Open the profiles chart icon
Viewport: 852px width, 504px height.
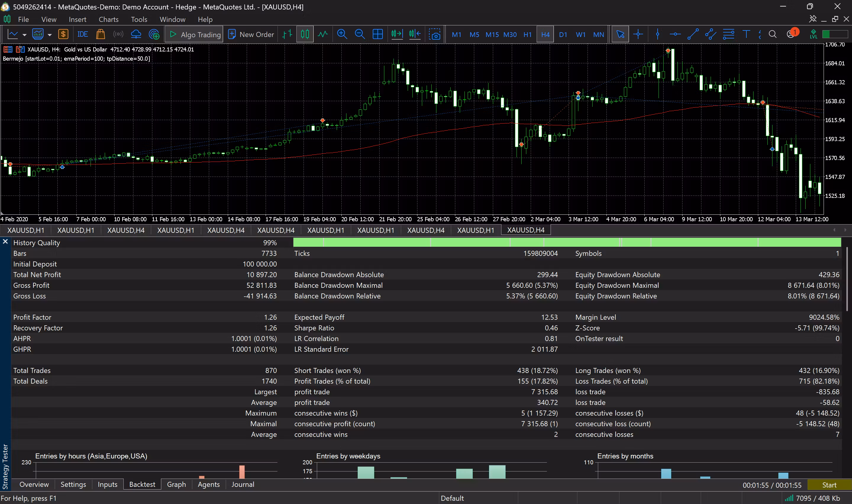(38, 34)
